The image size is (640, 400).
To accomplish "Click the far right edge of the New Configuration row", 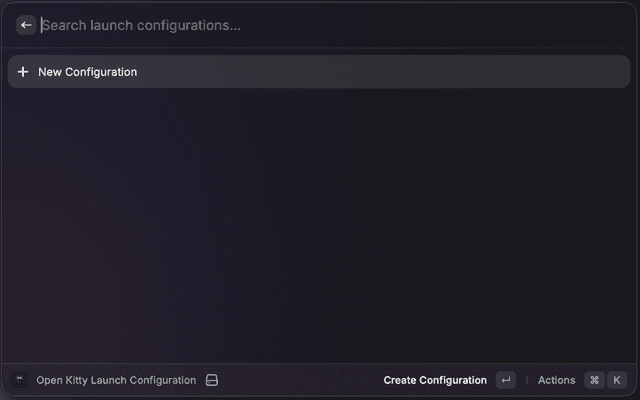I will [623, 72].
